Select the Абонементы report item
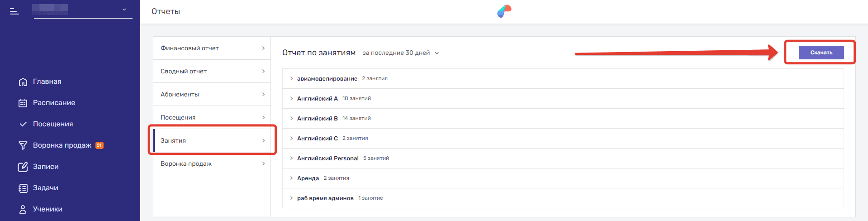Screen dimensions: 868x221 pos(212,94)
